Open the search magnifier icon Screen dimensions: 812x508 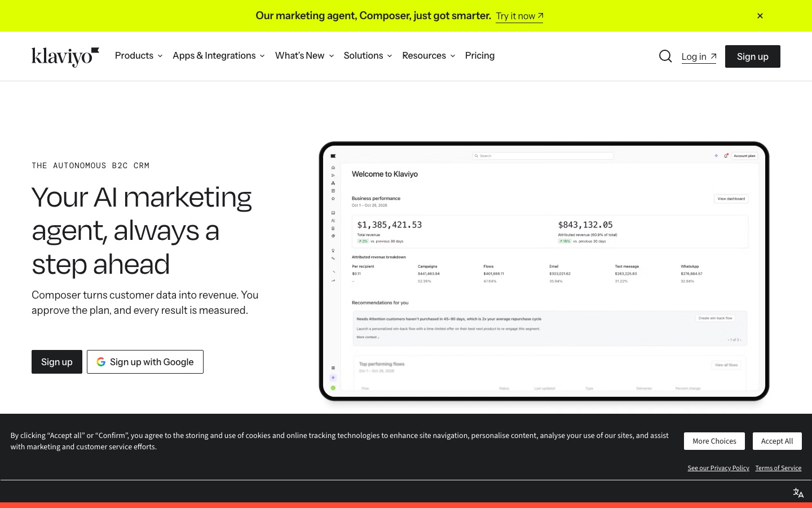pyautogui.click(x=665, y=56)
